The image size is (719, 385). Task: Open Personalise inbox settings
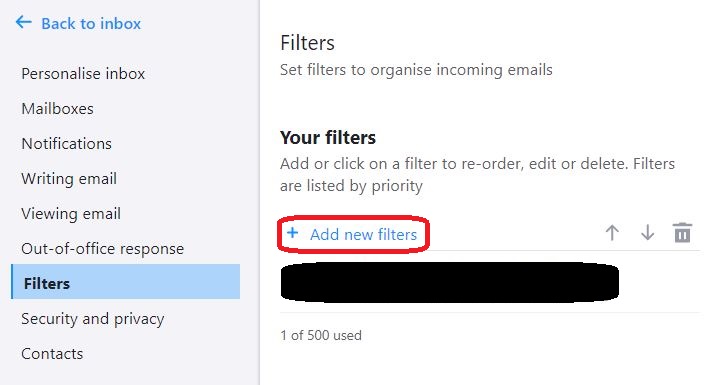tap(83, 73)
